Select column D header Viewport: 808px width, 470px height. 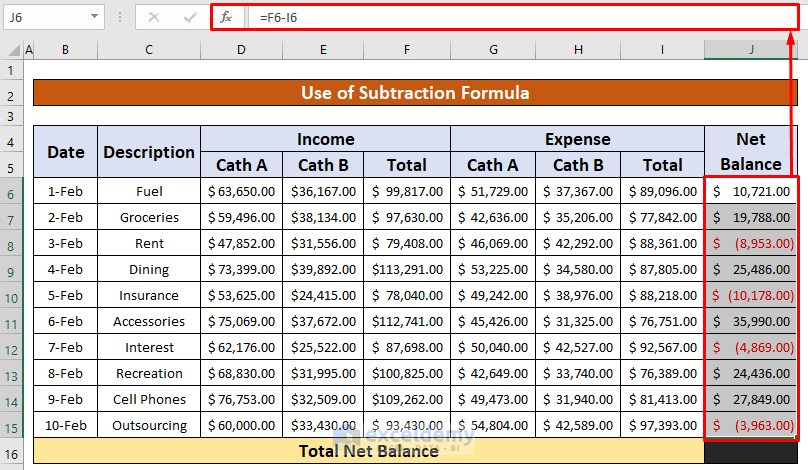click(241, 50)
